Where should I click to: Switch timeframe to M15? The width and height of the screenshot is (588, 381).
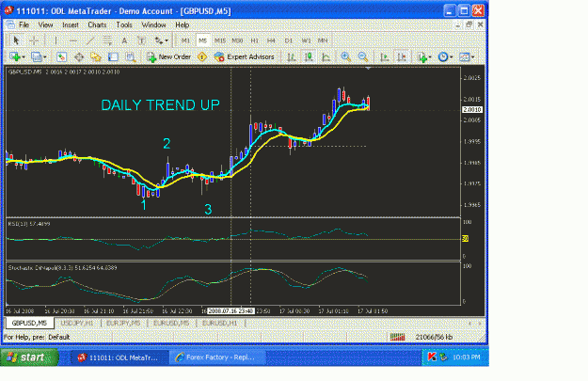pyautogui.click(x=220, y=40)
